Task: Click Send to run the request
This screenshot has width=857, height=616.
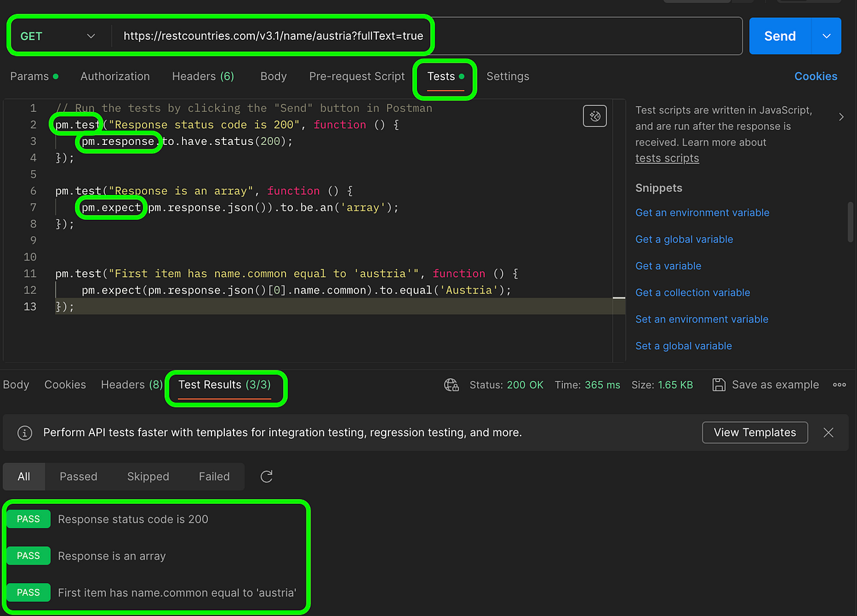Action: click(x=779, y=36)
